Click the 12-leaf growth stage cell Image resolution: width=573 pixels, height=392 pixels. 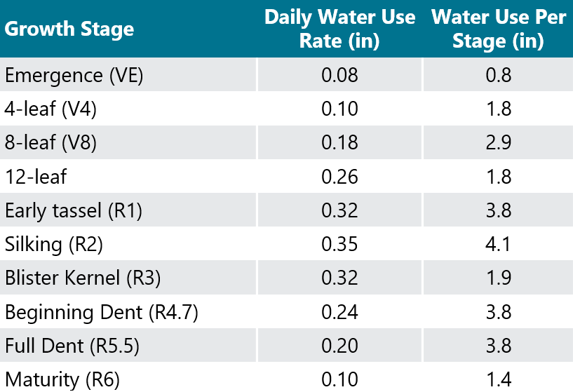point(36,176)
